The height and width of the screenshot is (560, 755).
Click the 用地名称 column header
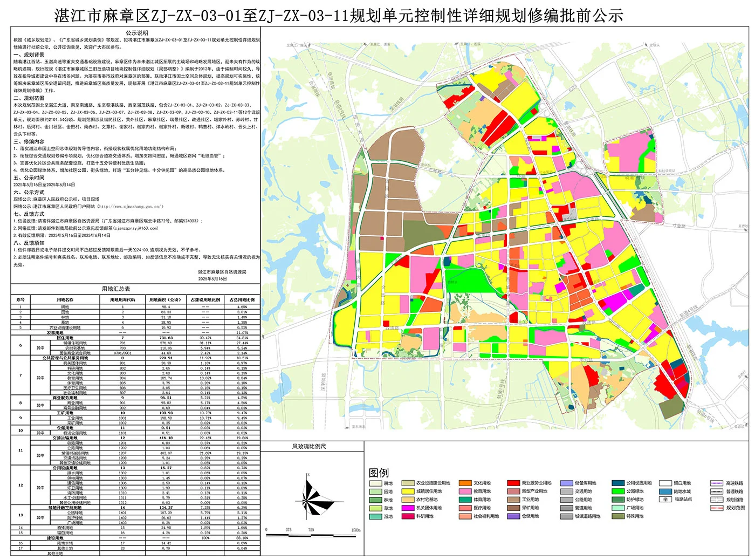pyautogui.click(x=65, y=299)
